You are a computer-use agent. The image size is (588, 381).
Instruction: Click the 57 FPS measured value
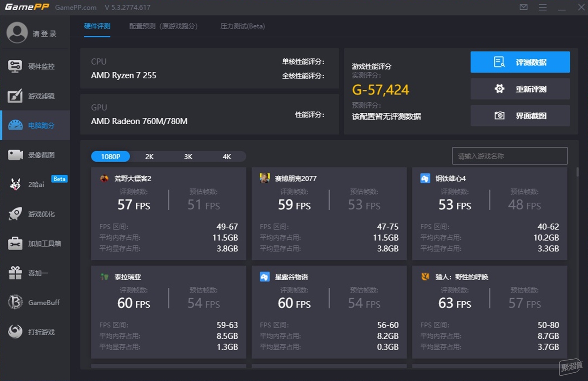click(x=134, y=204)
